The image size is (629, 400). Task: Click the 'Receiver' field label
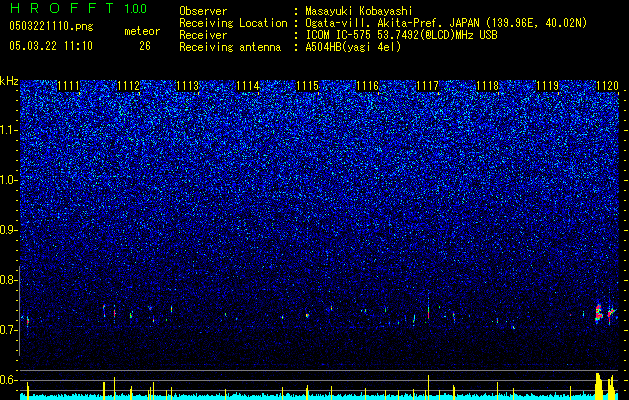[x=203, y=35]
